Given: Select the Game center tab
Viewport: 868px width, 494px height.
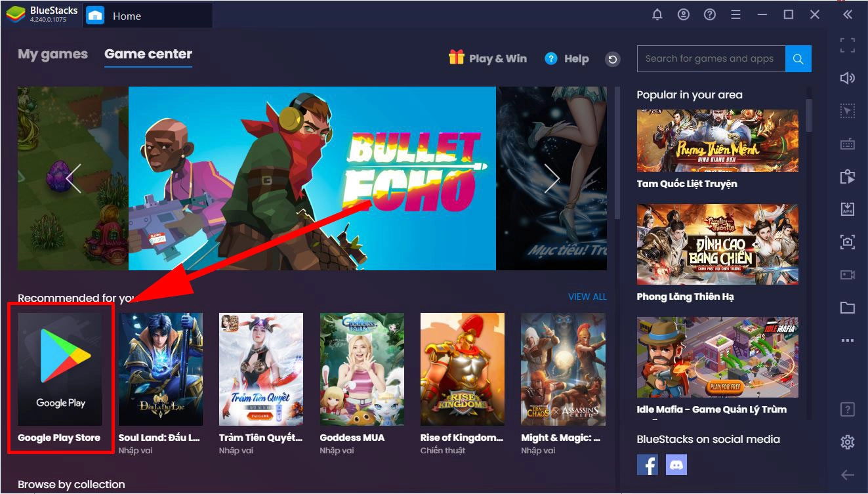Looking at the screenshot, I should [148, 54].
